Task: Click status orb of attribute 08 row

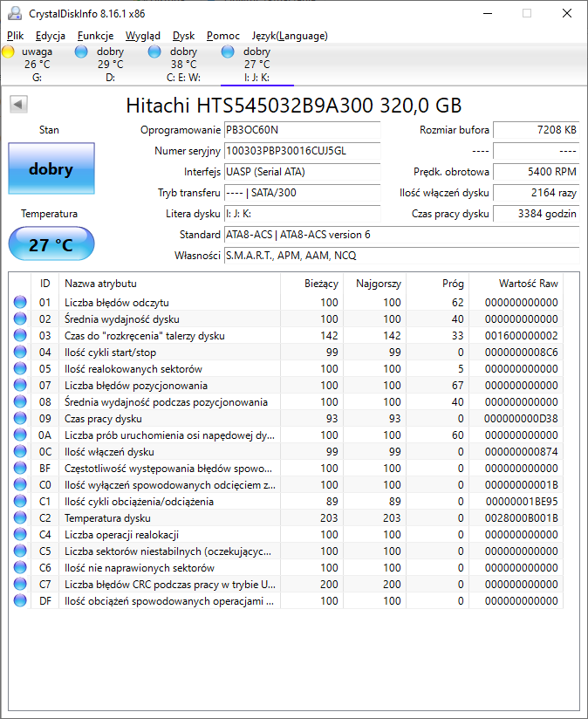Action: (20, 401)
